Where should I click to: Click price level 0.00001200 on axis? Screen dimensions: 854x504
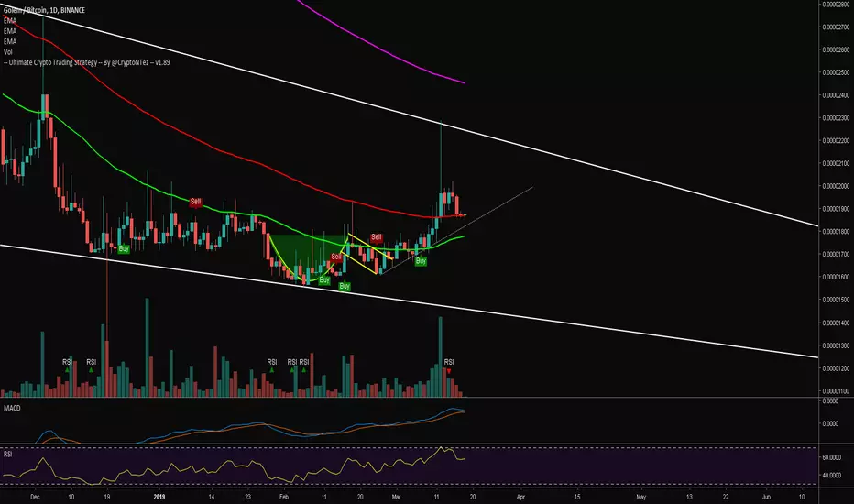[x=836, y=367]
